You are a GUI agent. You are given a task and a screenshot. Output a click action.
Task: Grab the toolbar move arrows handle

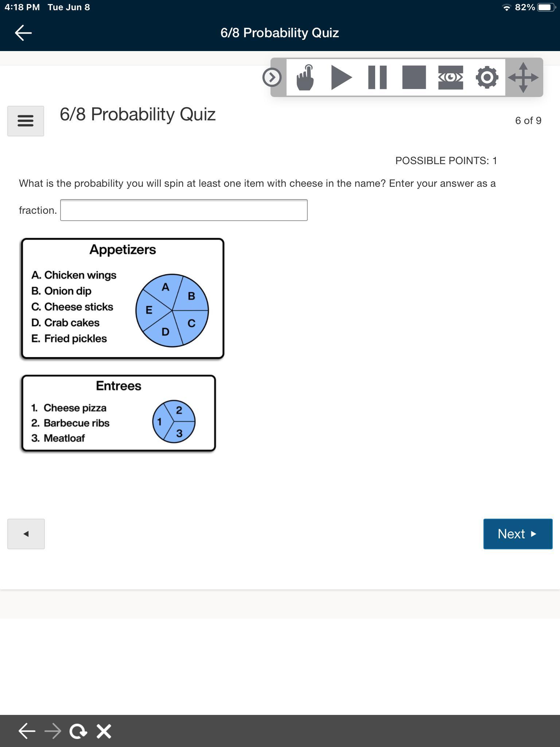(x=524, y=77)
